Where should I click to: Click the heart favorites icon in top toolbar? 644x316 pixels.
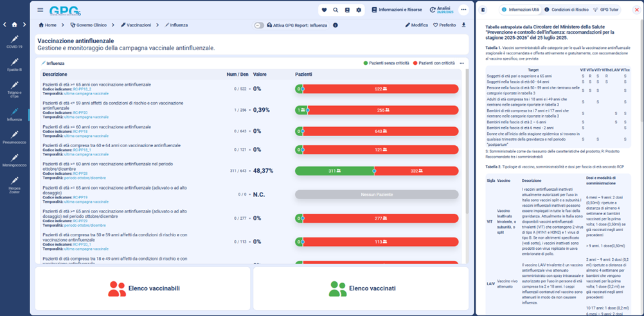(325, 10)
